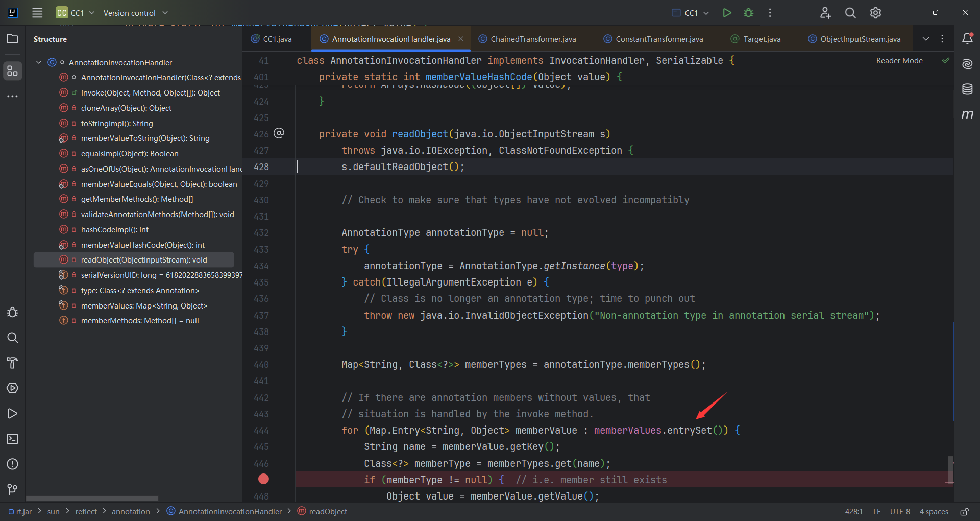
Task: Select invoke(Object, Method, Object[]) in Structure
Action: click(x=150, y=93)
